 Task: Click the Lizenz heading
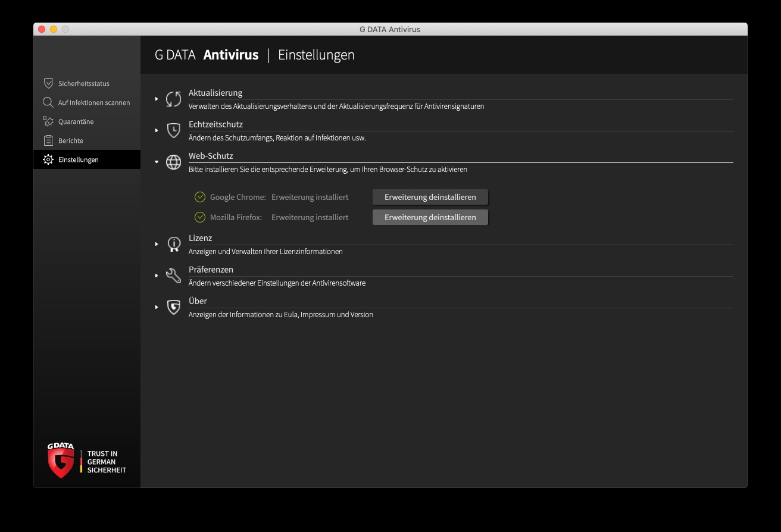[201, 238]
